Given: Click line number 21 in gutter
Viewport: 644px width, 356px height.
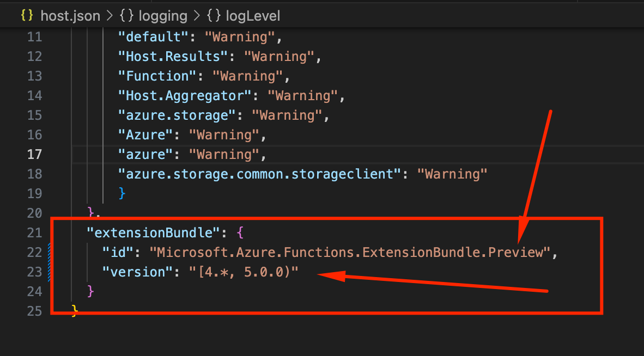Looking at the screenshot, I should coord(34,232).
